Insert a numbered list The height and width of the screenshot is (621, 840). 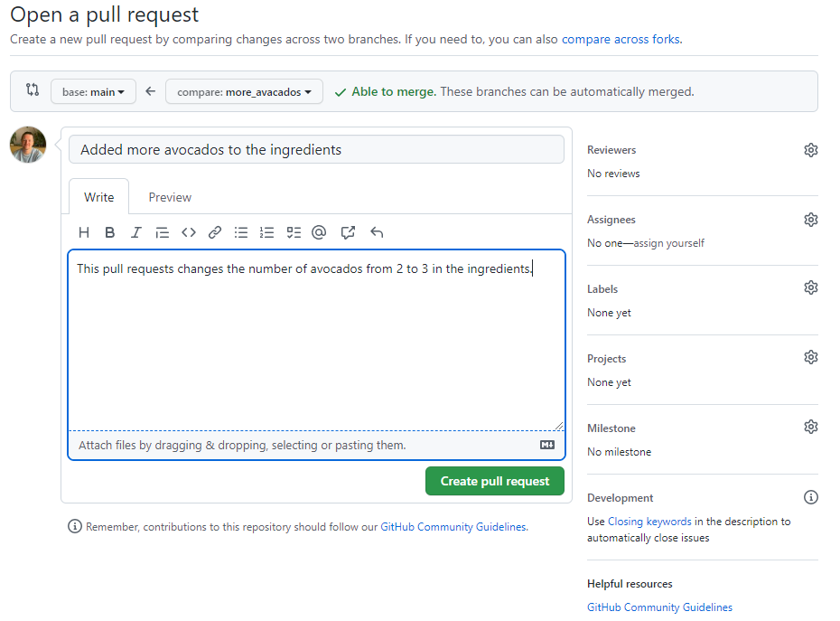266,232
